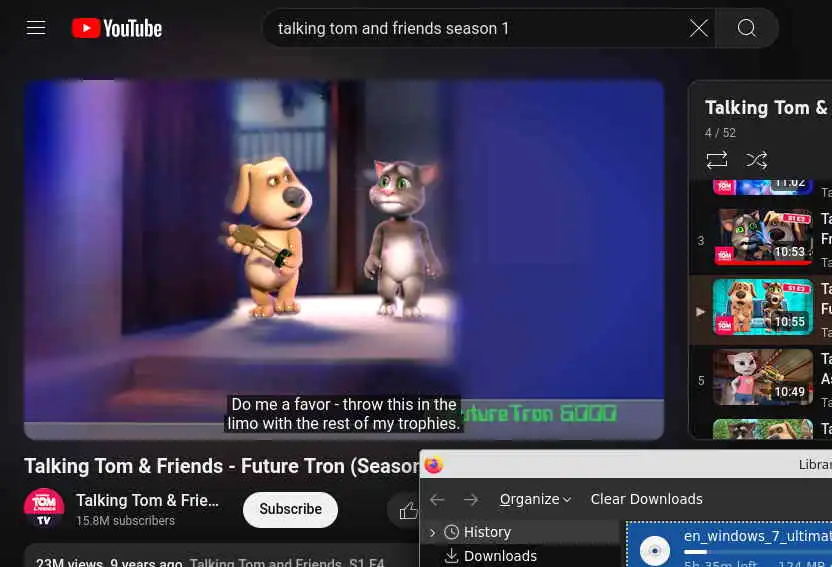Click the video player to pause
The image size is (832, 567).
coord(344,260)
